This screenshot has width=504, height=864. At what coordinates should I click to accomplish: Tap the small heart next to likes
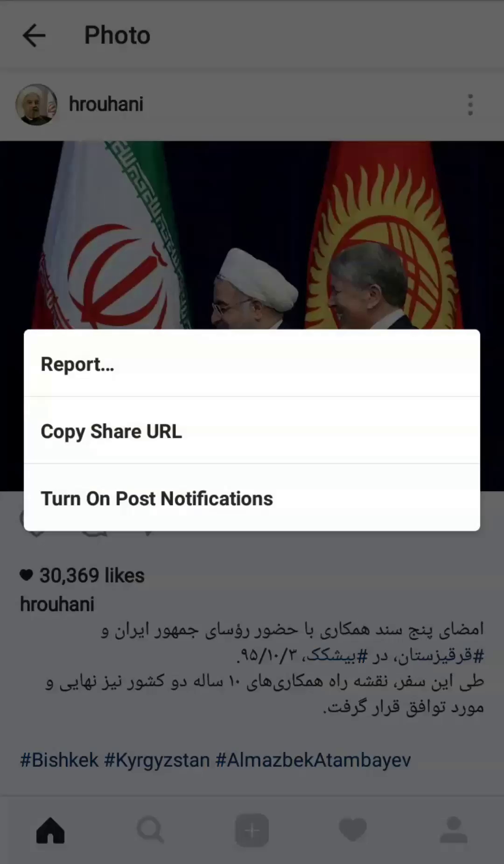[x=27, y=575]
